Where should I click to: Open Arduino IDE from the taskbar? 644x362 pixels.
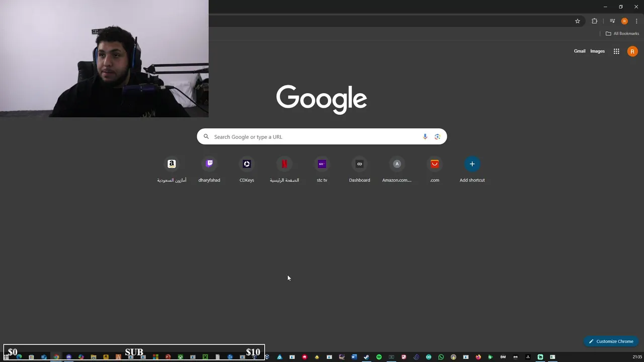coord(429,357)
